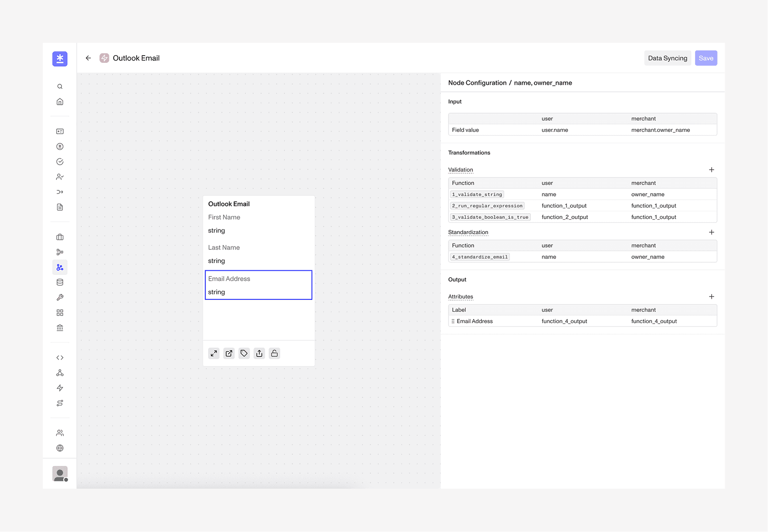Open the app logo with asterisk
The height and width of the screenshot is (532, 768).
click(x=60, y=59)
